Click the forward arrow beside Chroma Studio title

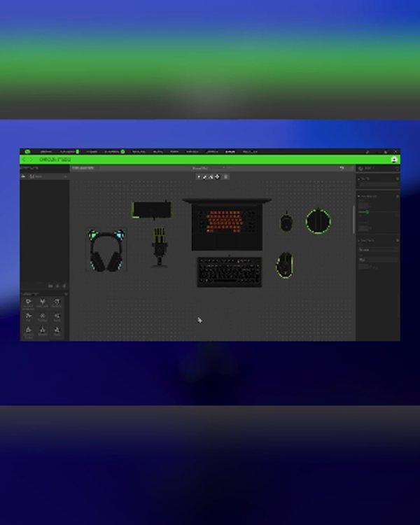(x=31, y=160)
